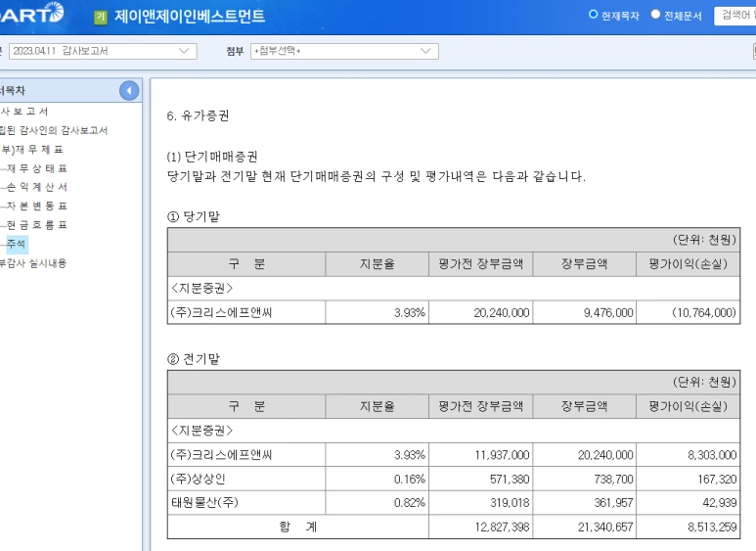Screen dimensions: 756x551
Task: Click the (주)상상인 row name
Action: coord(198,480)
